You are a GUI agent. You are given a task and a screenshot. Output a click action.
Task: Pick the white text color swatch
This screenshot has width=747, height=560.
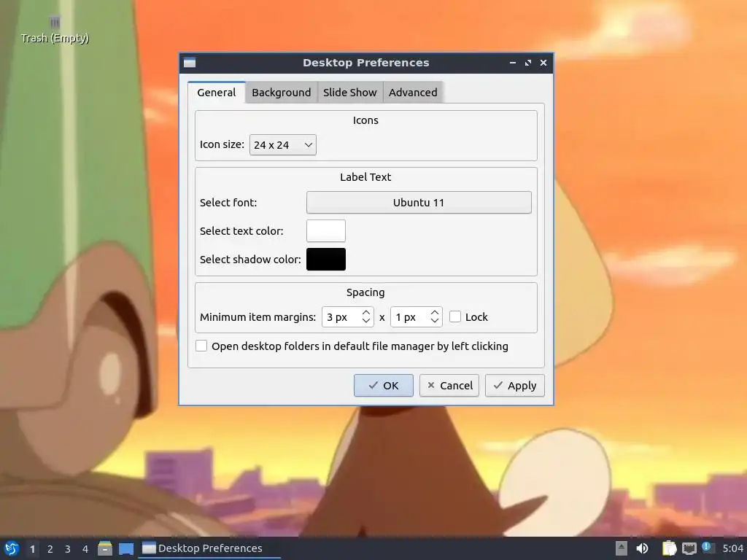(x=326, y=231)
